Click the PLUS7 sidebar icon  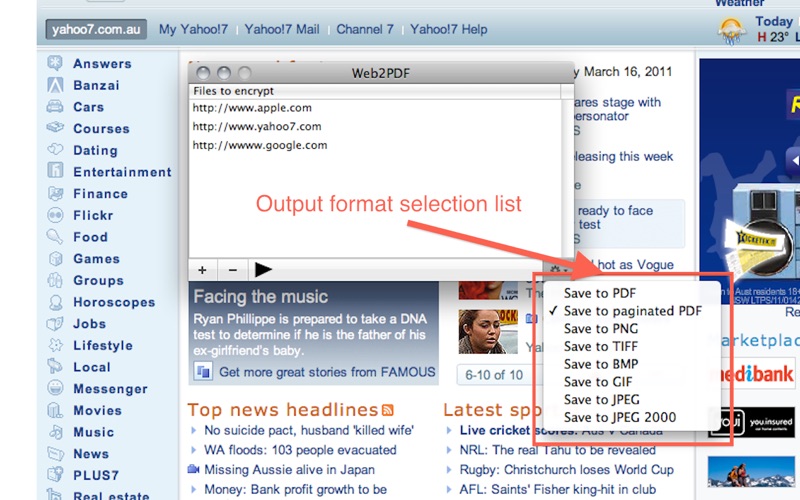(x=55, y=474)
